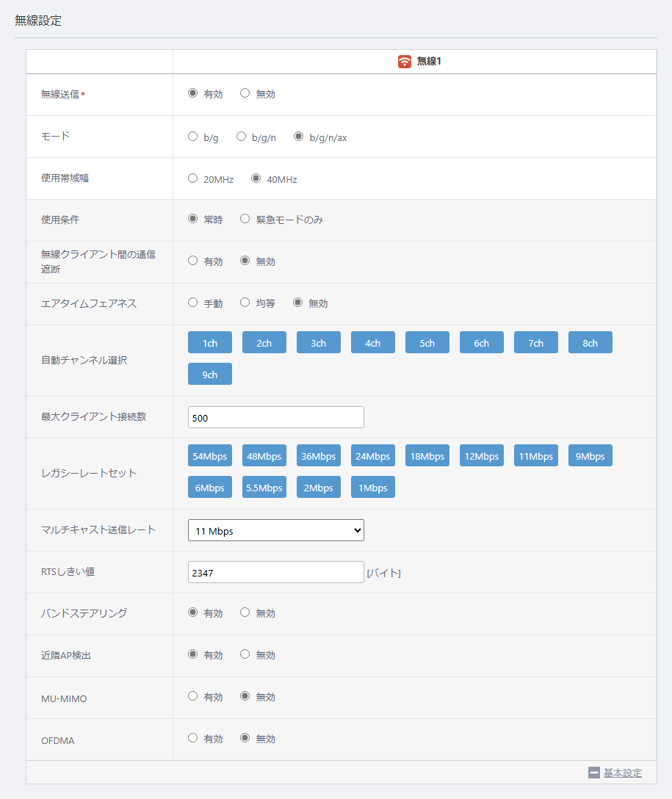
Task: Toggle the 48Mbps legacy rate
Action: pyautogui.click(x=264, y=455)
